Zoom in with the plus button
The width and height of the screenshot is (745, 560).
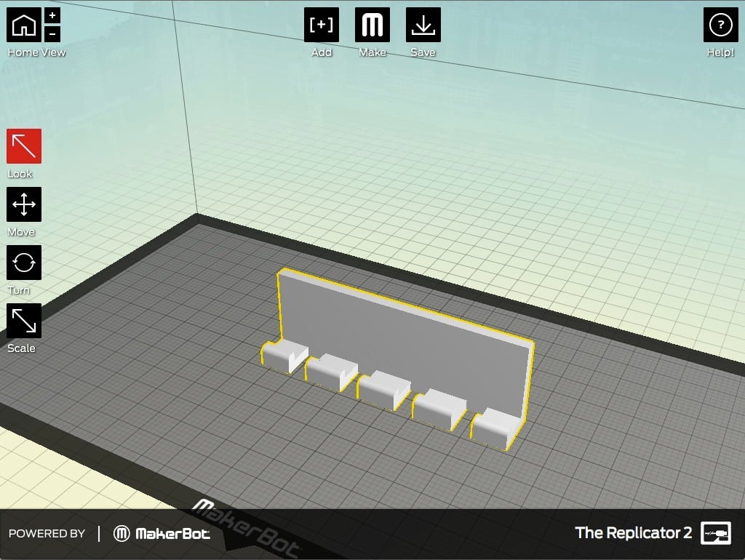pyautogui.click(x=52, y=15)
